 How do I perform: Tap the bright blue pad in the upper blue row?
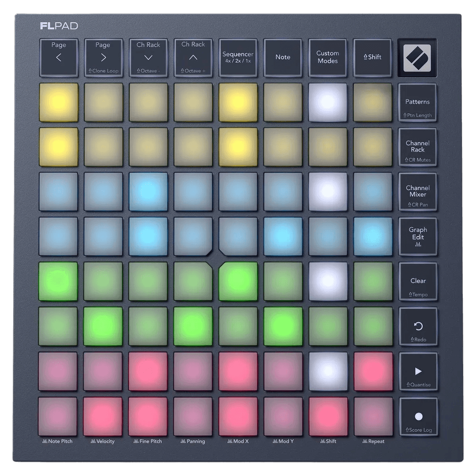(148, 192)
